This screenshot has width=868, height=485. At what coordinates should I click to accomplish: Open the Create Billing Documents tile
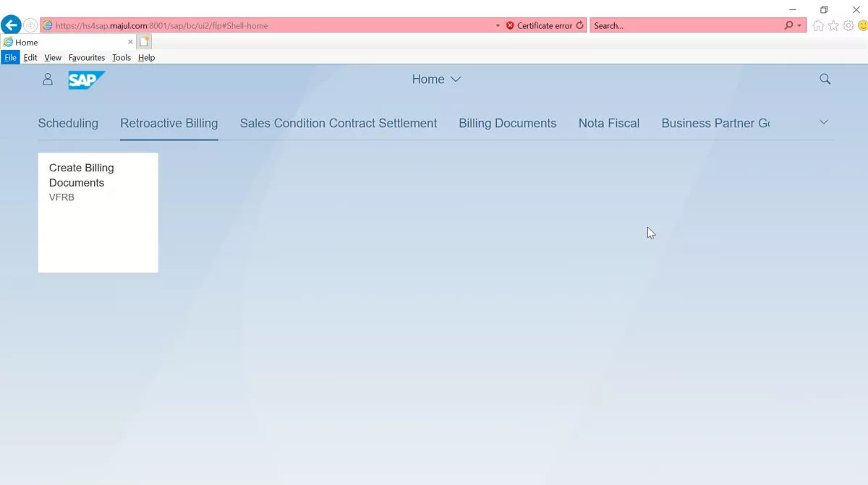(98, 213)
